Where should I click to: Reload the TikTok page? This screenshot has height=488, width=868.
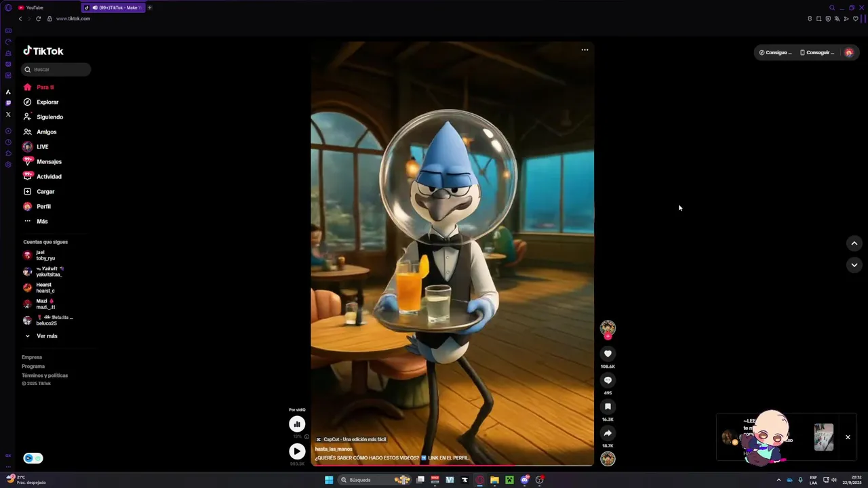(39, 19)
